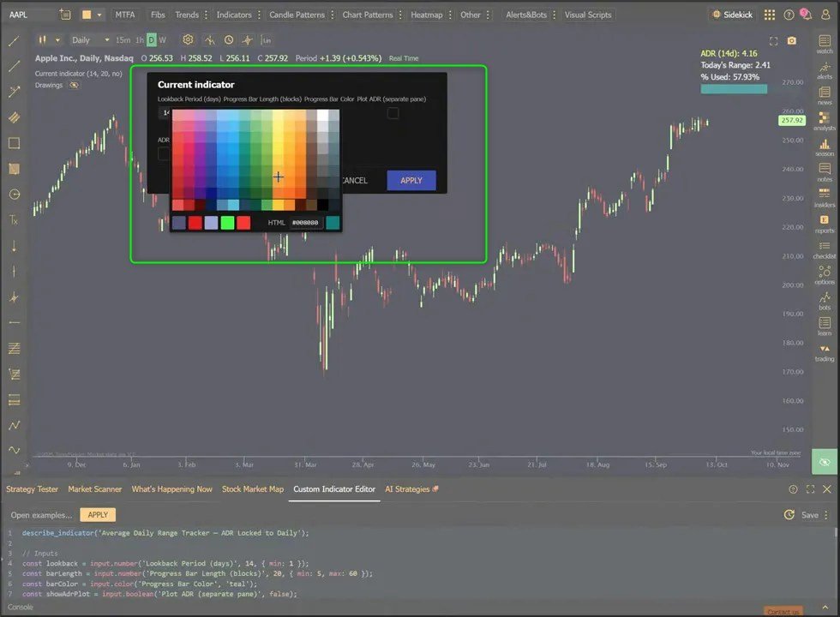
Task: Open the trading sidebar icon
Action: click(825, 352)
